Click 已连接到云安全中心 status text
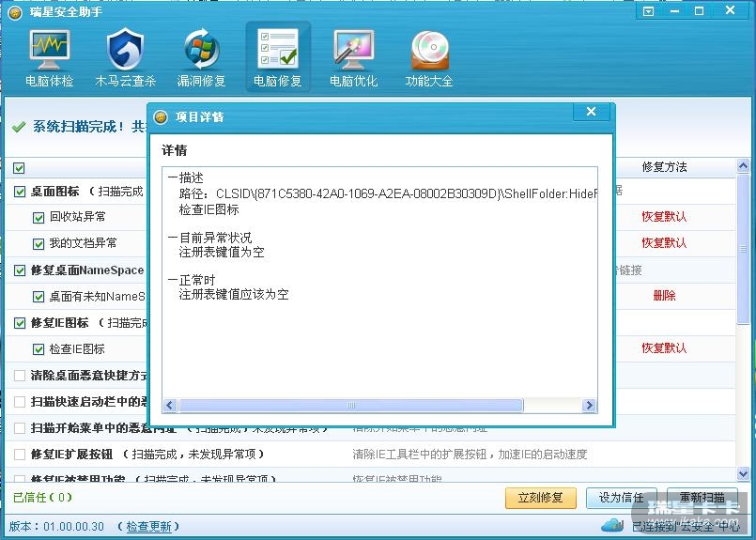This screenshot has width=756, height=540. click(686, 527)
